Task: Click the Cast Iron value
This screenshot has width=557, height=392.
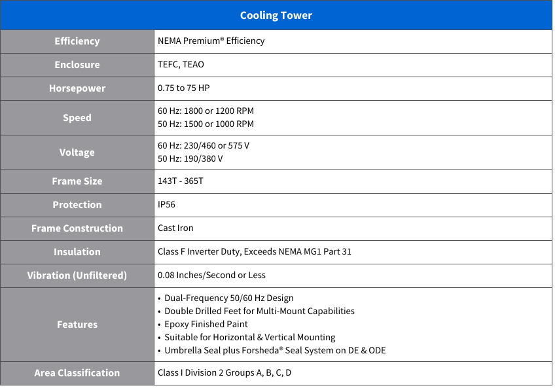Action: tap(175, 228)
